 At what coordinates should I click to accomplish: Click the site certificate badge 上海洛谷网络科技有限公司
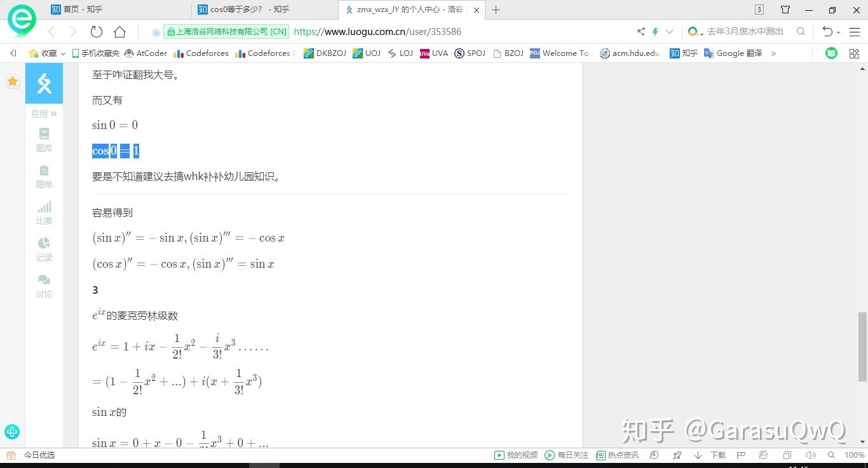coord(227,31)
